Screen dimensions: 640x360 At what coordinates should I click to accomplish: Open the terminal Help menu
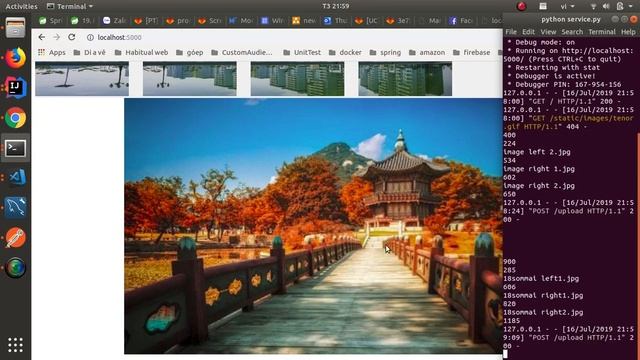tap(628, 32)
